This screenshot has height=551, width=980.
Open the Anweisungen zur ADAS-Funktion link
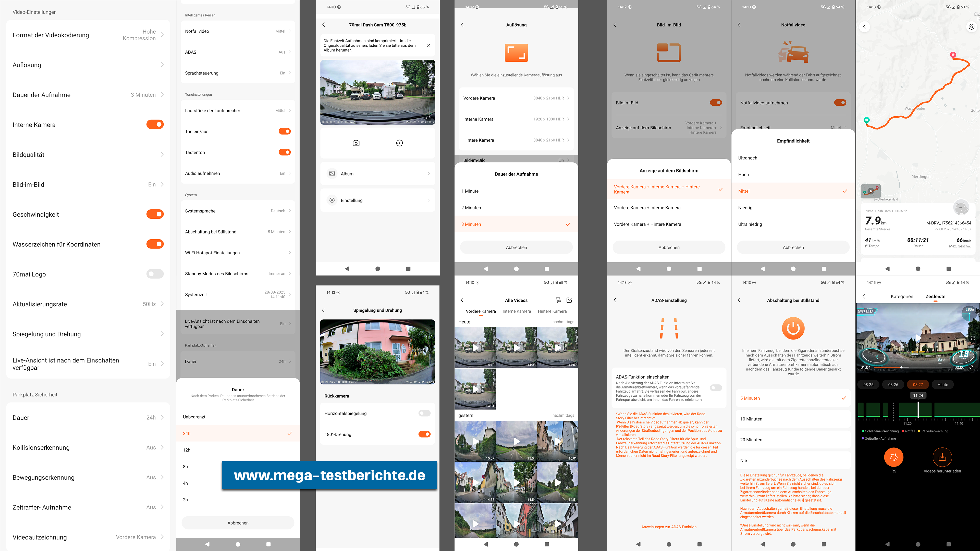668,527
